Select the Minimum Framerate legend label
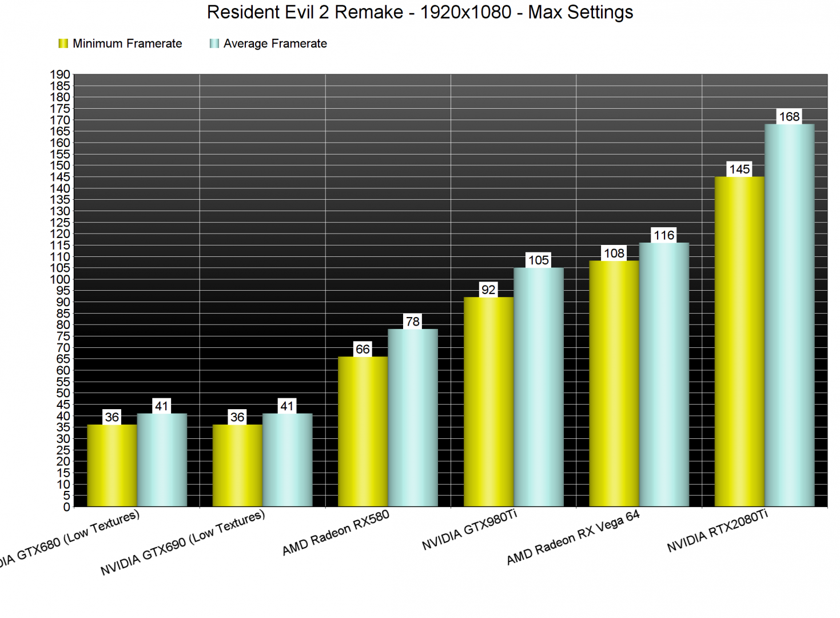 click(127, 43)
